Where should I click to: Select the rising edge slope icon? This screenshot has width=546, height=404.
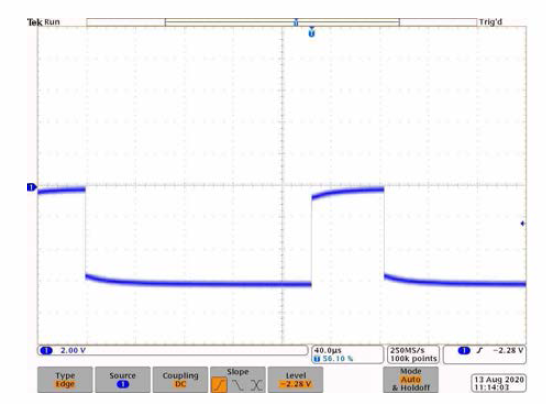click(219, 385)
